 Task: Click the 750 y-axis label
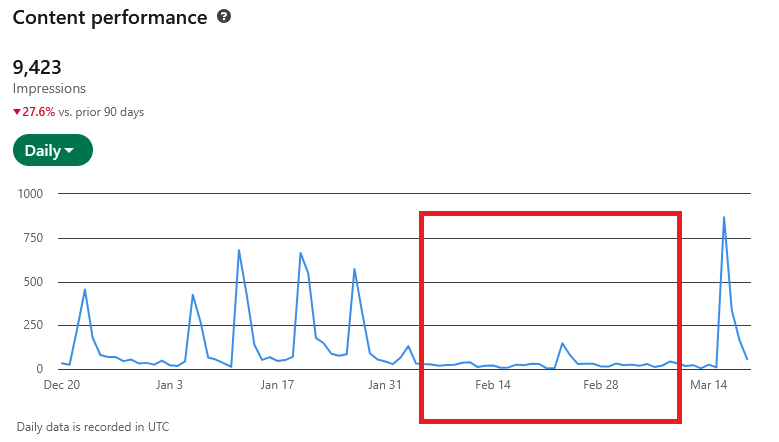(33, 238)
